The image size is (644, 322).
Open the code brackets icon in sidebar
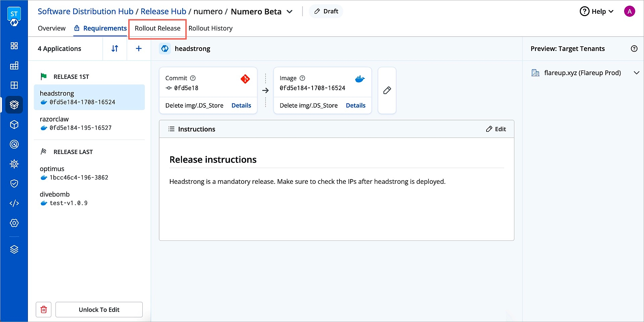tap(14, 203)
